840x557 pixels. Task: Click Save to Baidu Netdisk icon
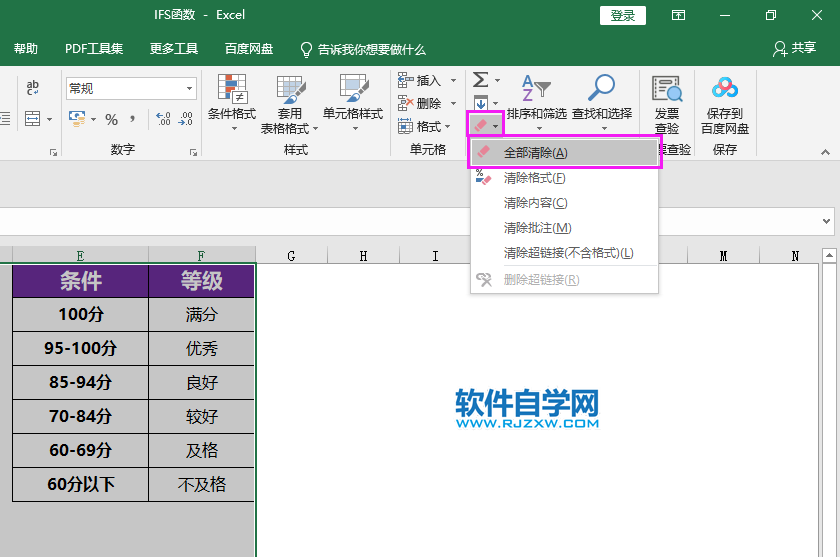pos(725,88)
